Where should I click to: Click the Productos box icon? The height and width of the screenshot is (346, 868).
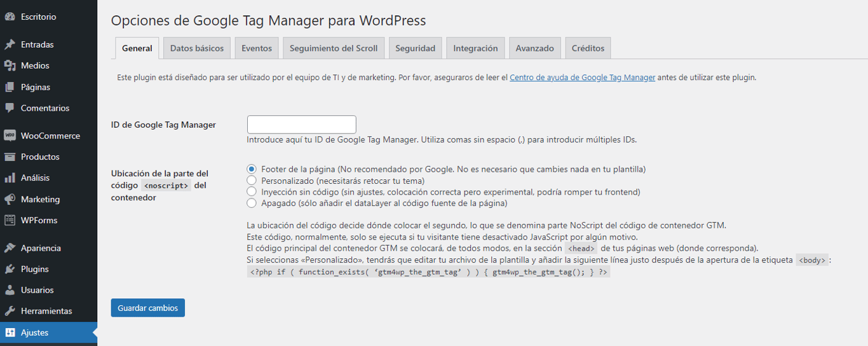(x=10, y=156)
